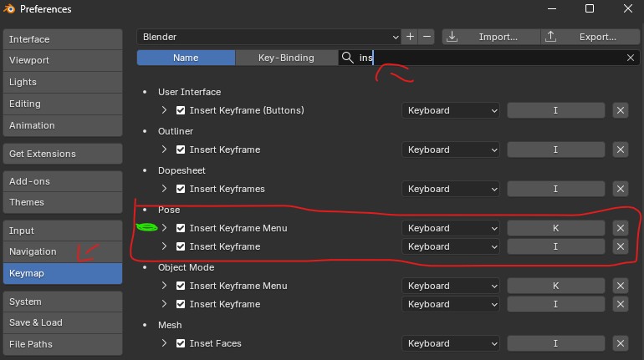Click the Blender logo icon in title bar
Image resolution: width=644 pixels, height=360 pixels.
(x=9, y=8)
